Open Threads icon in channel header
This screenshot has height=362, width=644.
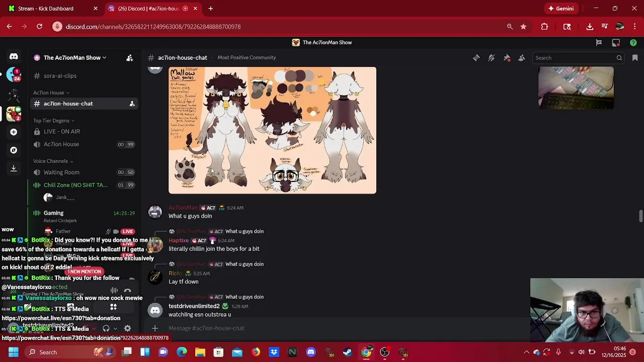[476, 58]
